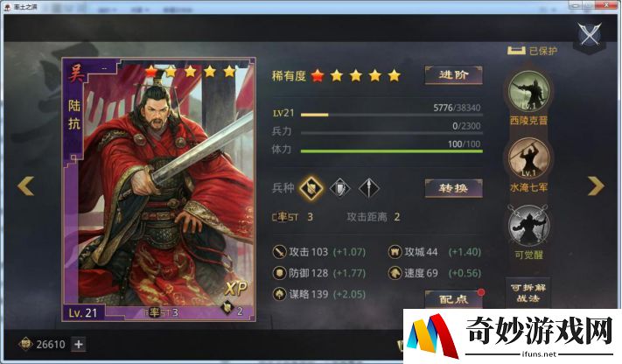
Task: Click the 陆抗 hero card portrait
Action: tap(158, 189)
